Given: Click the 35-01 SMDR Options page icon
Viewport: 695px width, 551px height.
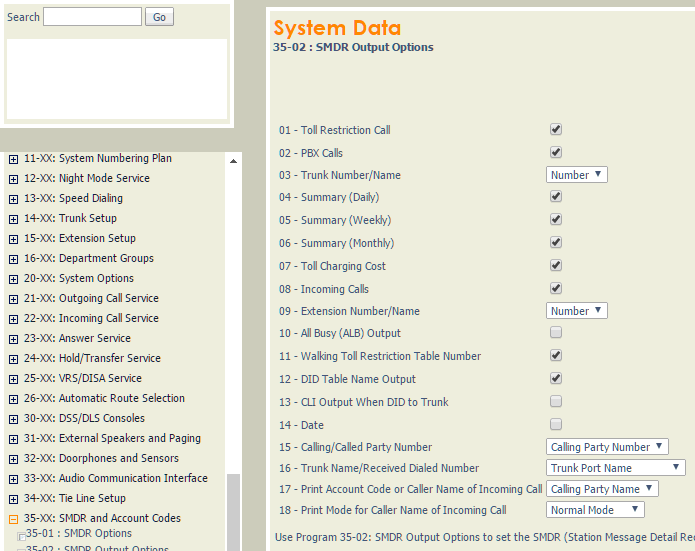Looking at the screenshot, I should 21,536.
